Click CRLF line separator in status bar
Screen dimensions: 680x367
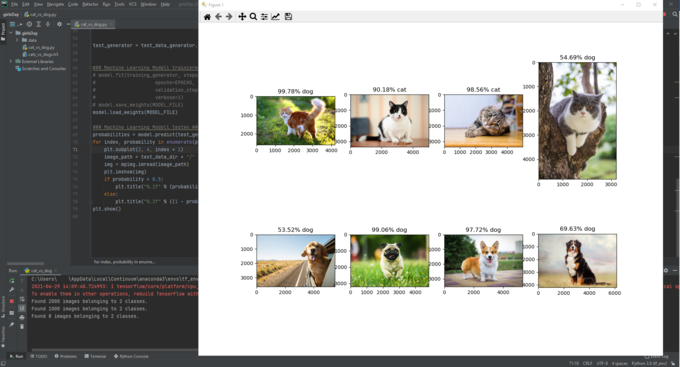587,364
